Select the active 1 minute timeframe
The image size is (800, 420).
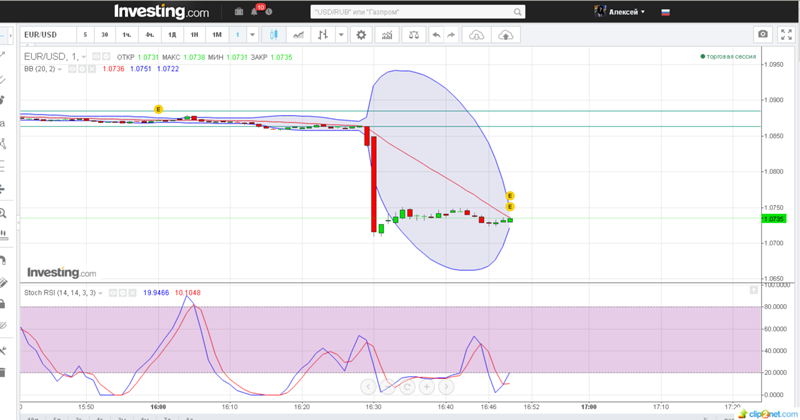pyautogui.click(x=237, y=35)
